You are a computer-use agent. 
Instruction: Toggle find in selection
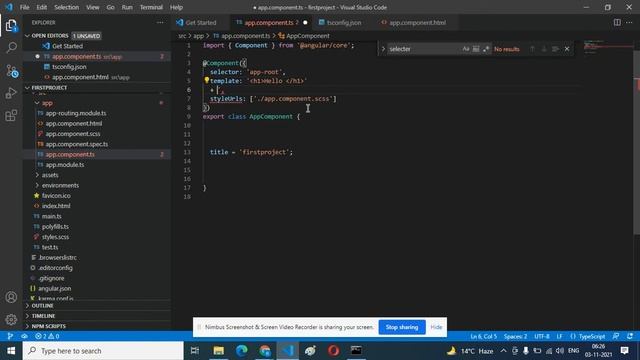pos(555,49)
